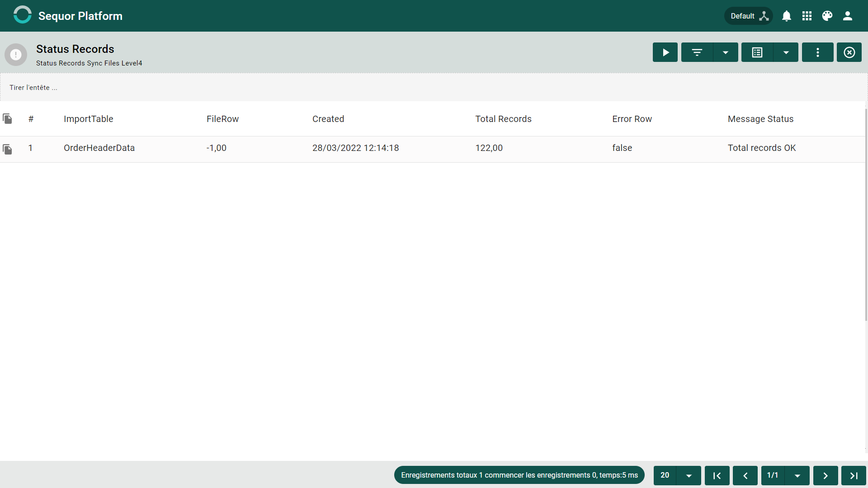Open the user account menu
The height and width of the screenshot is (488, 868).
tap(848, 16)
